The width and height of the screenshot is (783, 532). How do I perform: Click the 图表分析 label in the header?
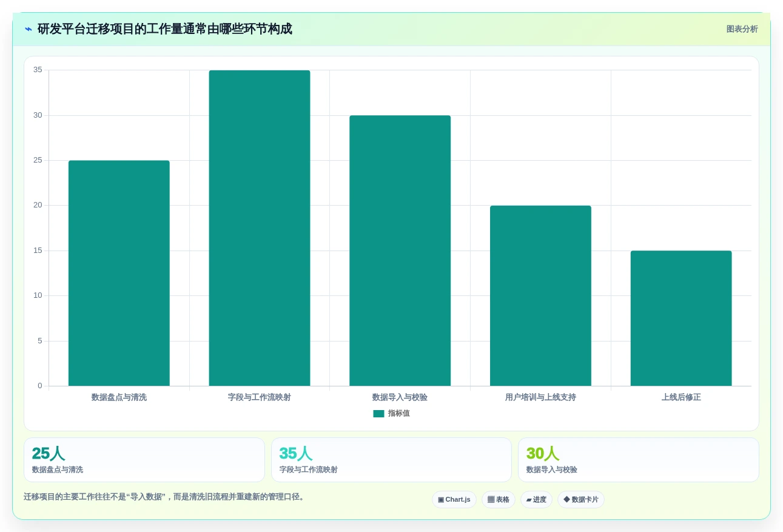(x=742, y=29)
